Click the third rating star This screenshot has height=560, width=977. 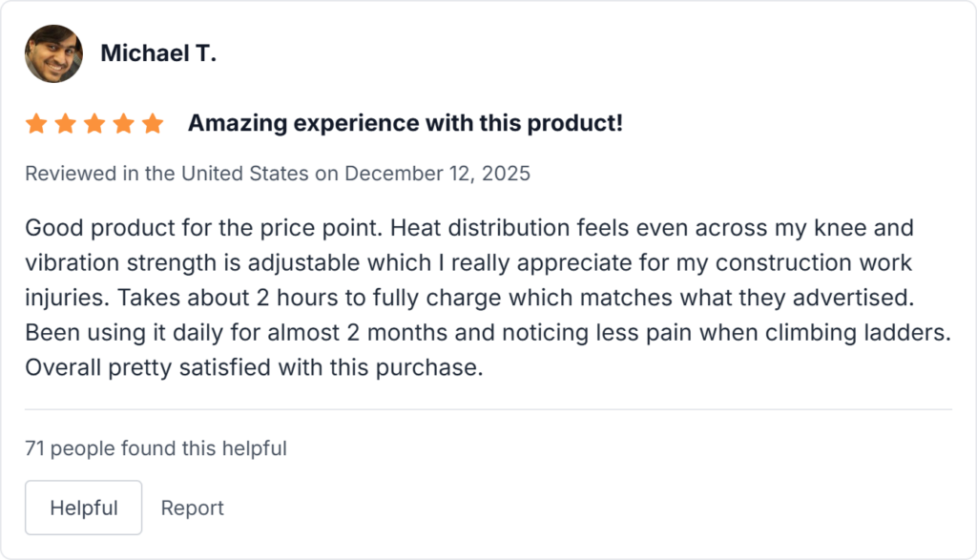pos(94,124)
